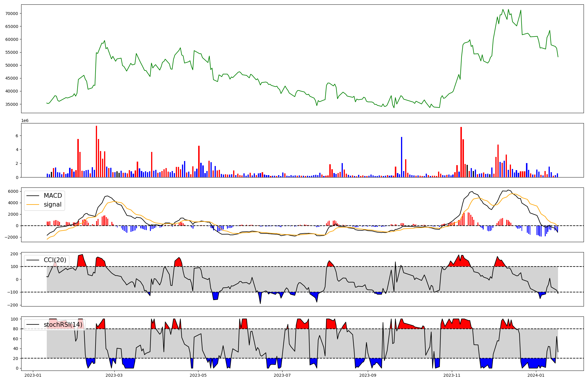The height and width of the screenshot is (382, 588).
Task: Click the 200 label on CCI axis
Action: [14, 254]
